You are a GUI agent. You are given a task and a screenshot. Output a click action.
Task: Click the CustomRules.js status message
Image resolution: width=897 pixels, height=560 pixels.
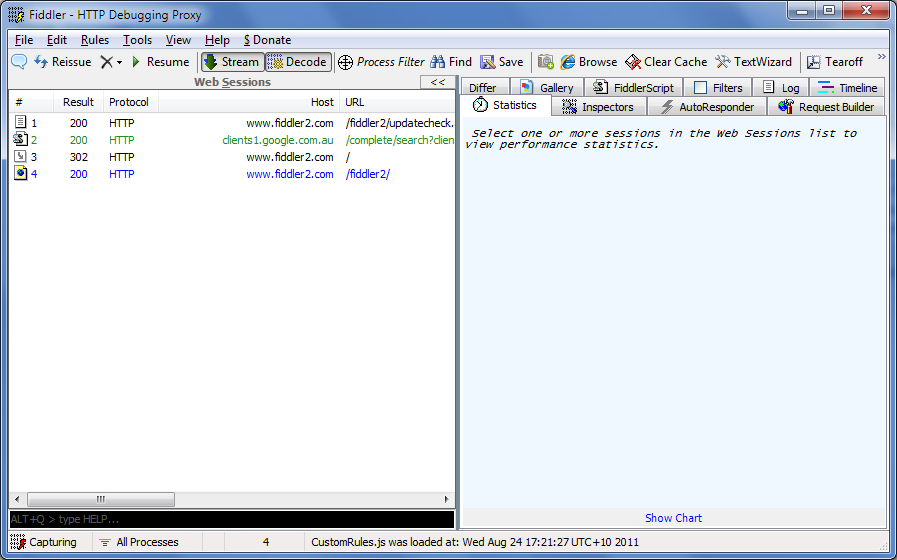475,542
